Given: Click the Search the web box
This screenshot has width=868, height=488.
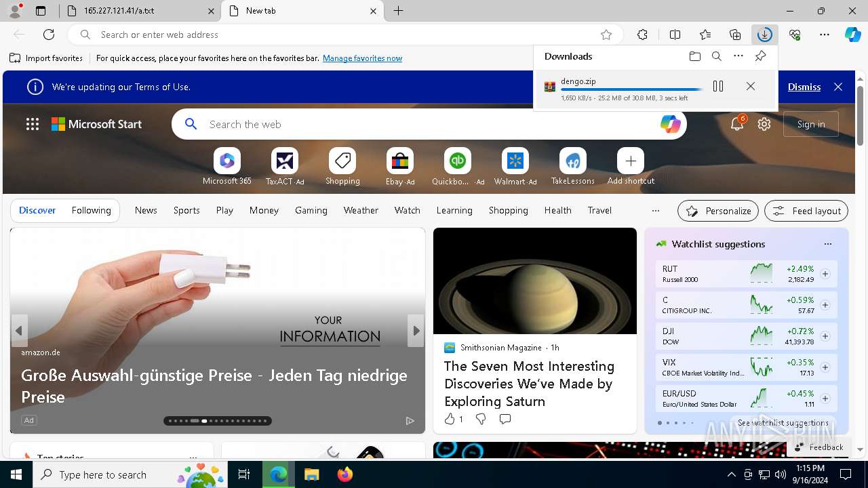Looking at the screenshot, I should pos(429,124).
